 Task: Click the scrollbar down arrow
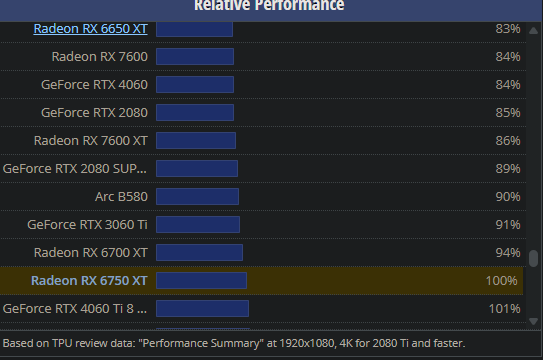pyautogui.click(x=533, y=322)
